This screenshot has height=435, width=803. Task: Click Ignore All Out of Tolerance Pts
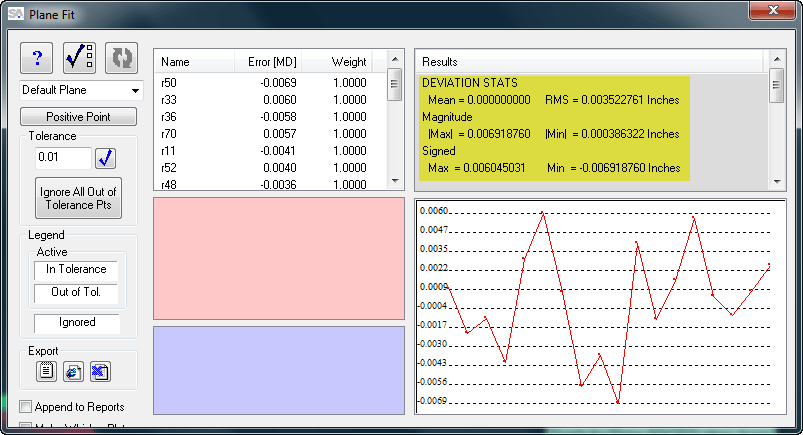[78, 198]
